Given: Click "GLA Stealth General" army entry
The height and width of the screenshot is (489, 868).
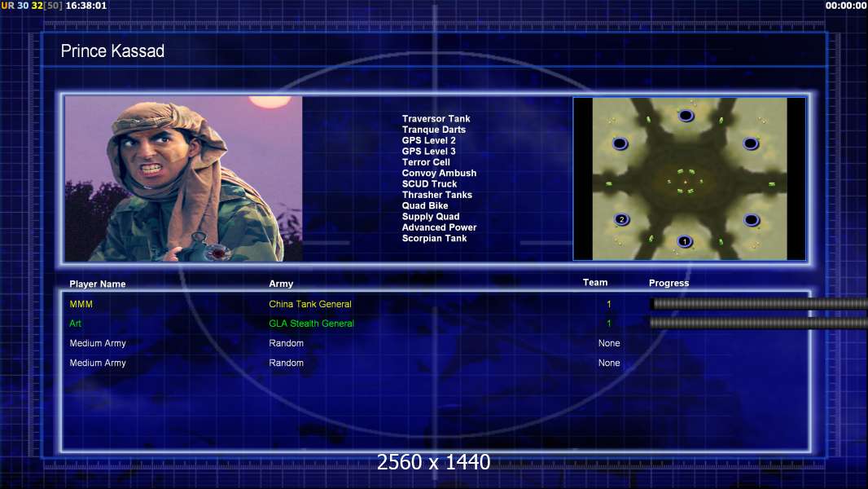Looking at the screenshot, I should click(311, 324).
